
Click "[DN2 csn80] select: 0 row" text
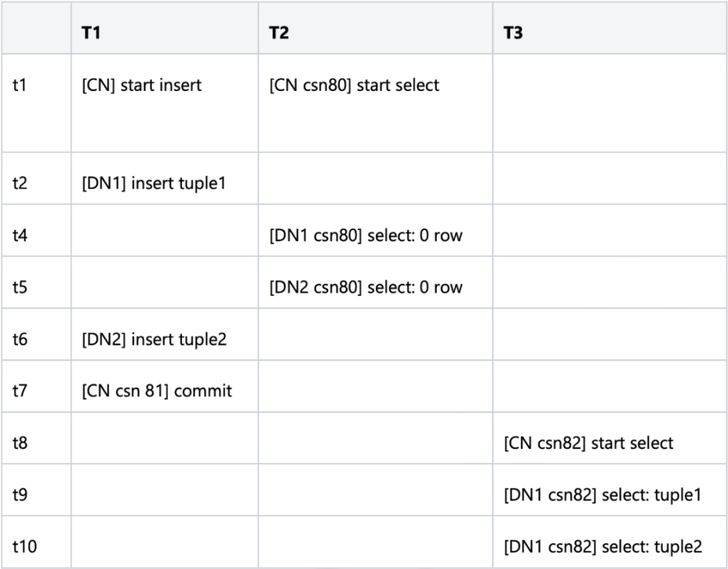[x=366, y=287]
